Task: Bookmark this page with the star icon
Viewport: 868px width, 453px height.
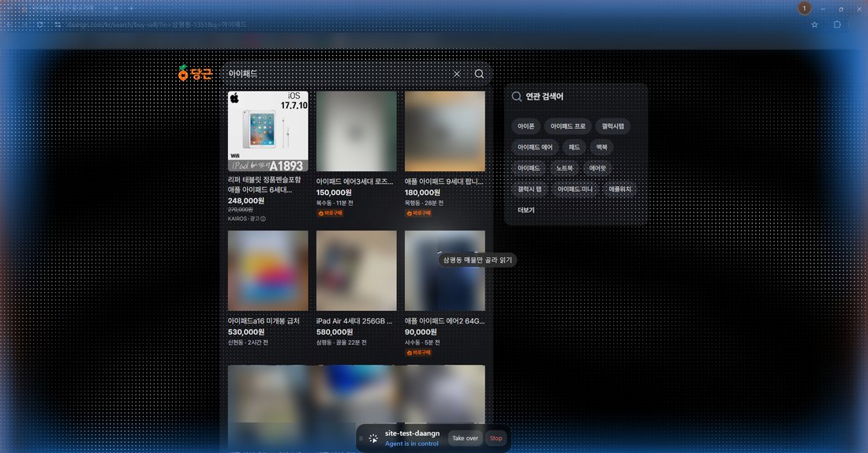Action: pos(814,24)
